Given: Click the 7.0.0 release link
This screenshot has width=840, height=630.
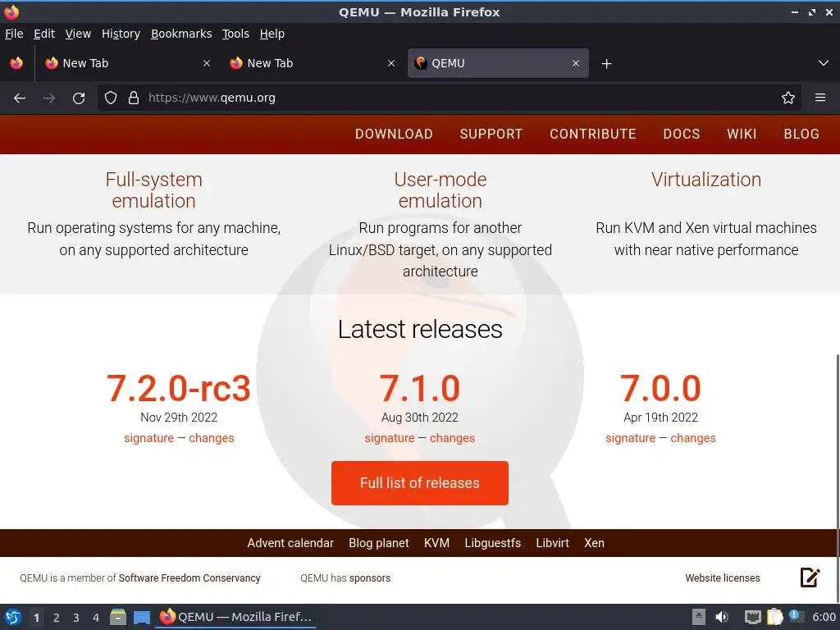Looking at the screenshot, I should click(x=660, y=388).
